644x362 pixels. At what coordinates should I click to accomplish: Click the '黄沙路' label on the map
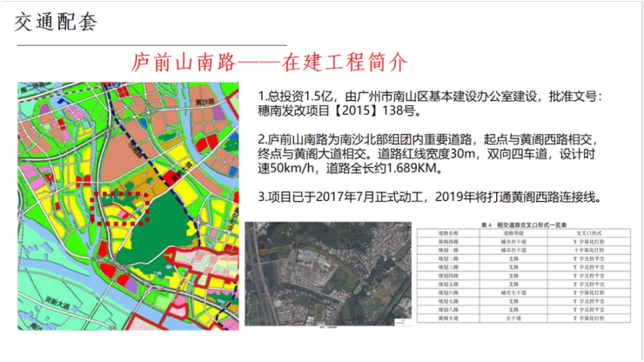tap(205, 101)
